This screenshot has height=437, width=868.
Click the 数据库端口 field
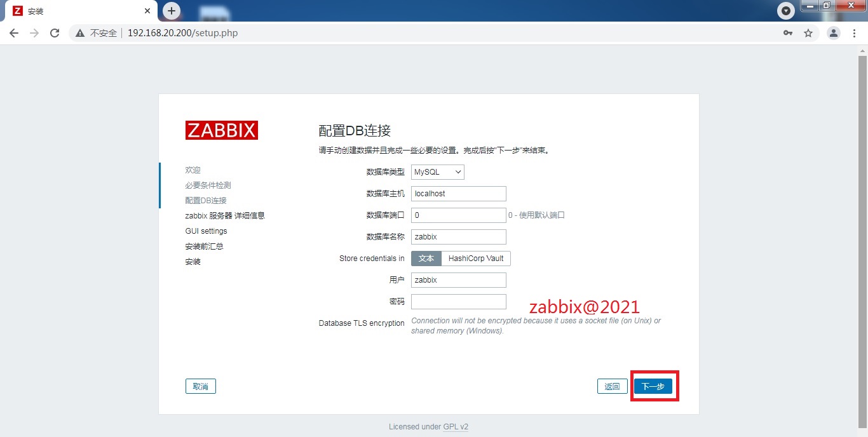[459, 215]
